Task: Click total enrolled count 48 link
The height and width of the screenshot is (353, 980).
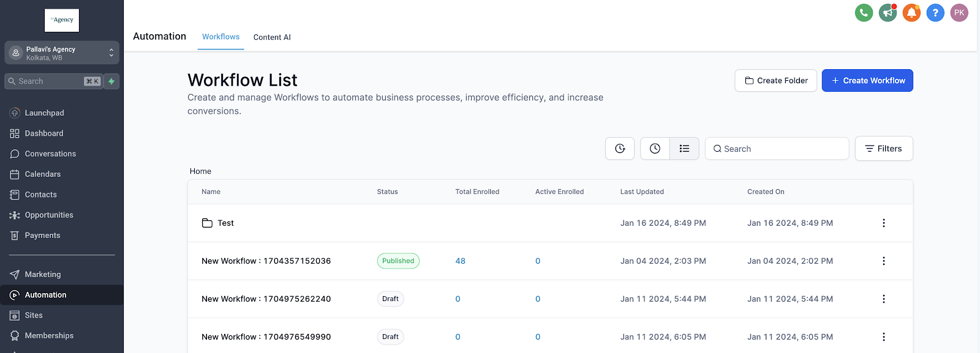Action: coord(461,261)
